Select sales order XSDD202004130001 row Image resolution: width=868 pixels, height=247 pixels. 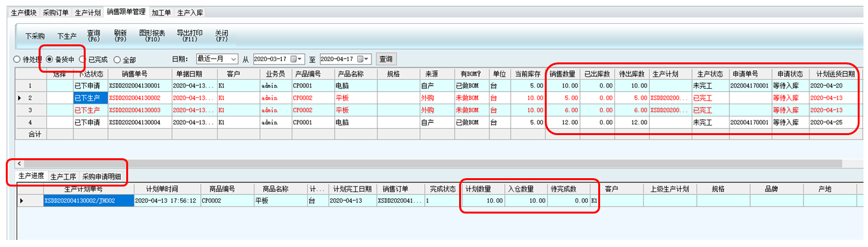(x=440, y=85)
